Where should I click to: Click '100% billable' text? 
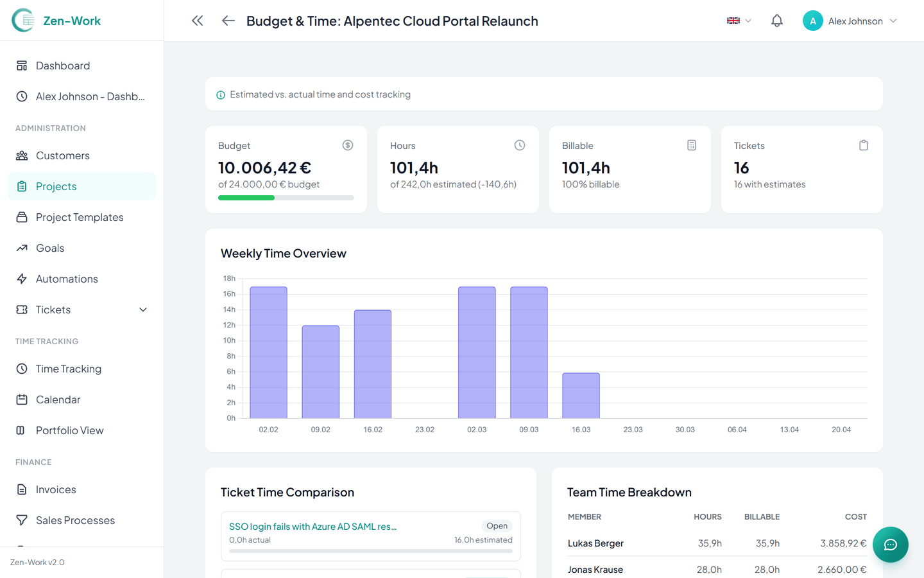591,184
